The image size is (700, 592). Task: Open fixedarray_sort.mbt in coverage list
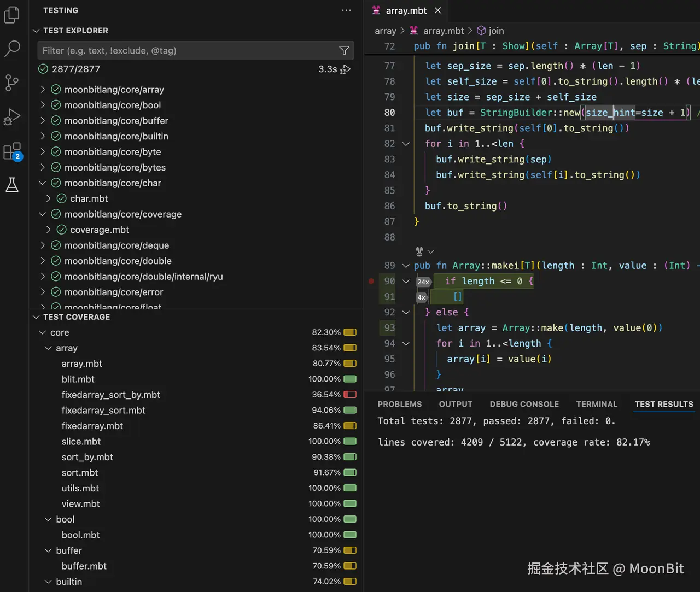(103, 410)
